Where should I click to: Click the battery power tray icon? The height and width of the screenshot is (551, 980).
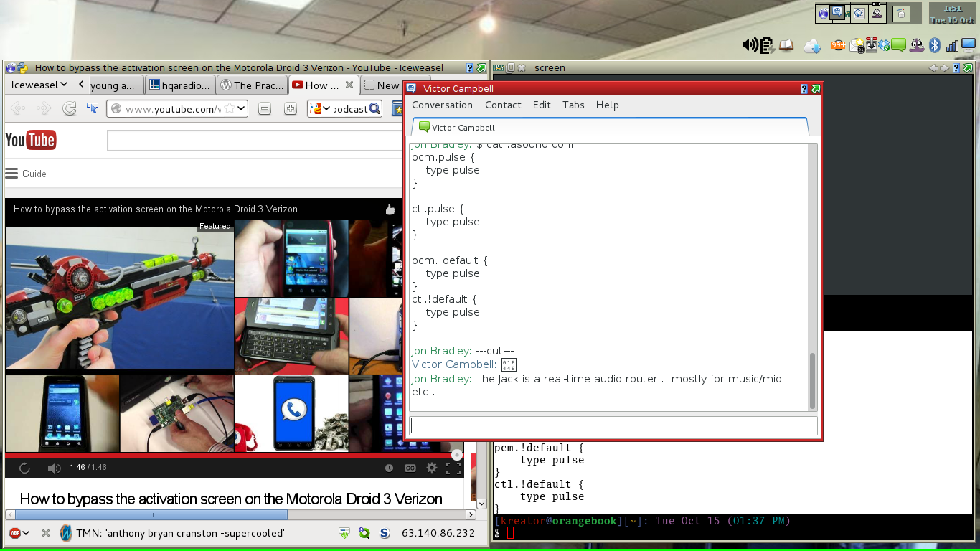[x=768, y=46]
